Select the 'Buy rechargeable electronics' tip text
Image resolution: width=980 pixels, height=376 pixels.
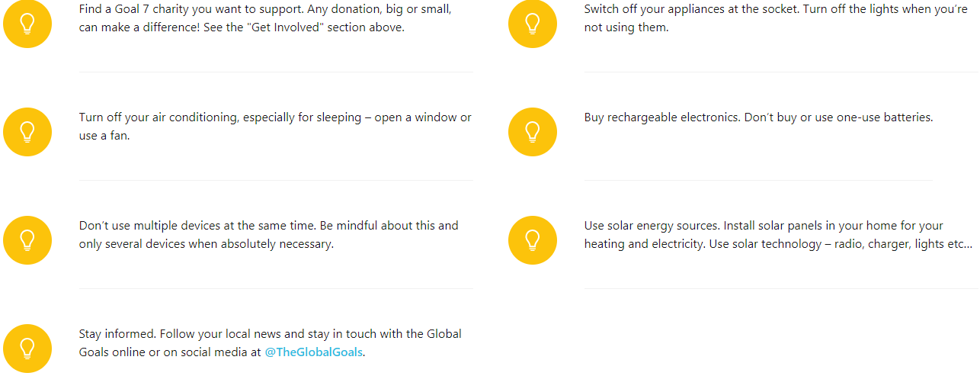(759, 117)
